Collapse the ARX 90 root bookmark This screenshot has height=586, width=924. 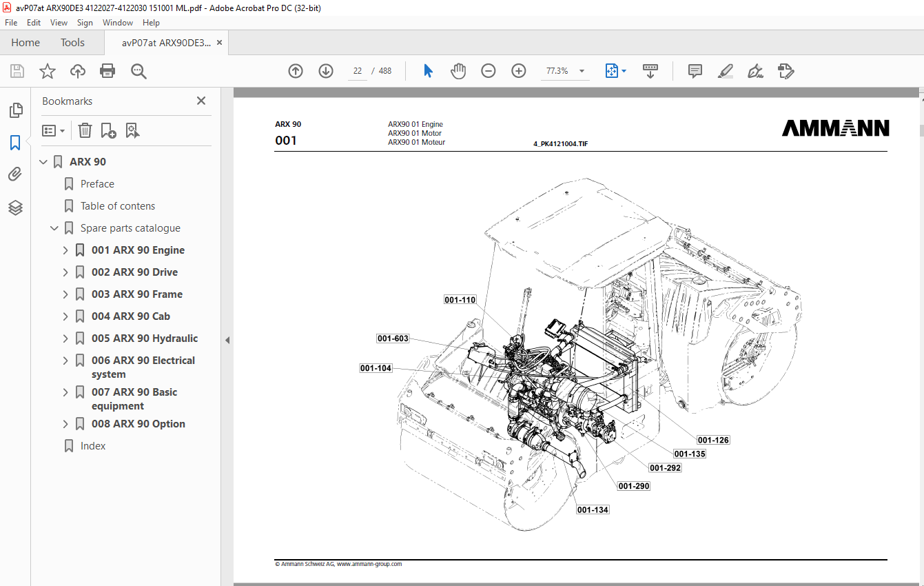[43, 162]
